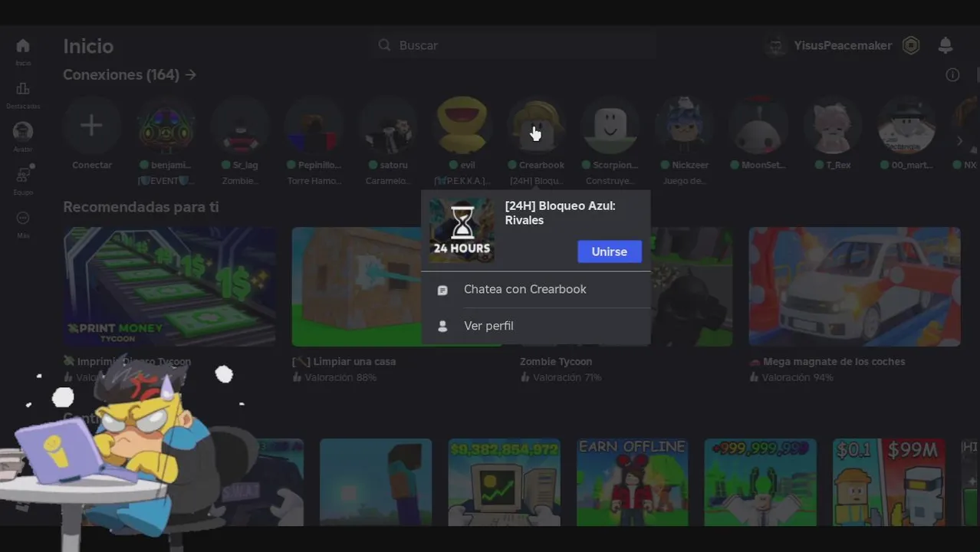Click 'Recomendadas para ti' section heading
Viewport: 980px width, 552px height.
[140, 207]
